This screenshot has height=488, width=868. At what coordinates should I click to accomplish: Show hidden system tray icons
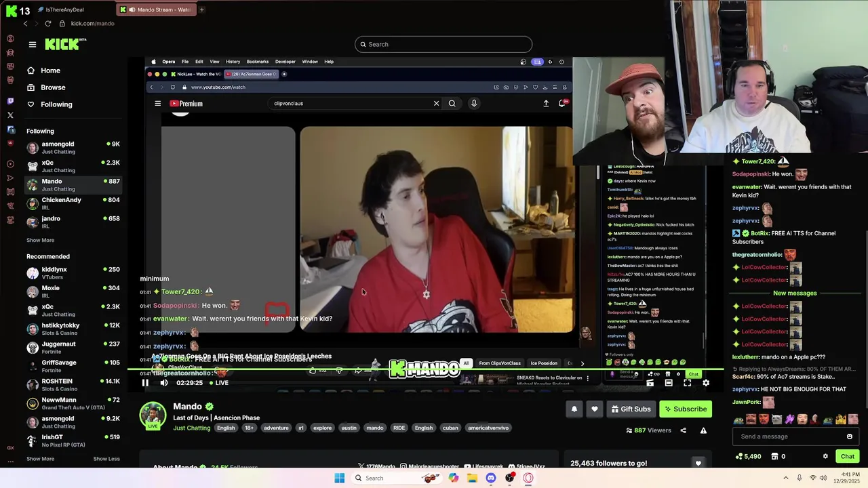point(785,478)
